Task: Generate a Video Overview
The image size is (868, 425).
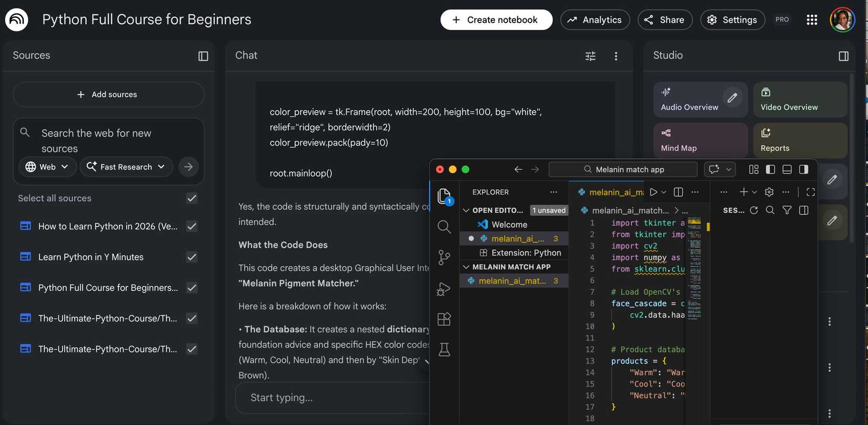Action: point(800,99)
